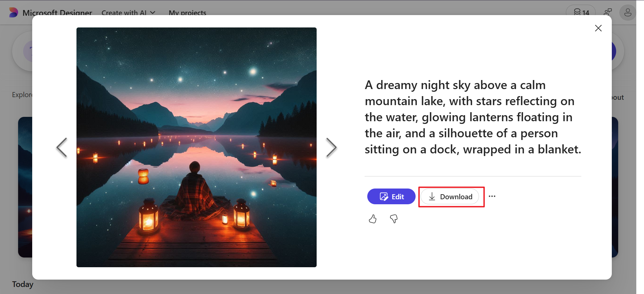This screenshot has height=294, width=644.
Task: Like the image with thumbs up
Action: 373,219
